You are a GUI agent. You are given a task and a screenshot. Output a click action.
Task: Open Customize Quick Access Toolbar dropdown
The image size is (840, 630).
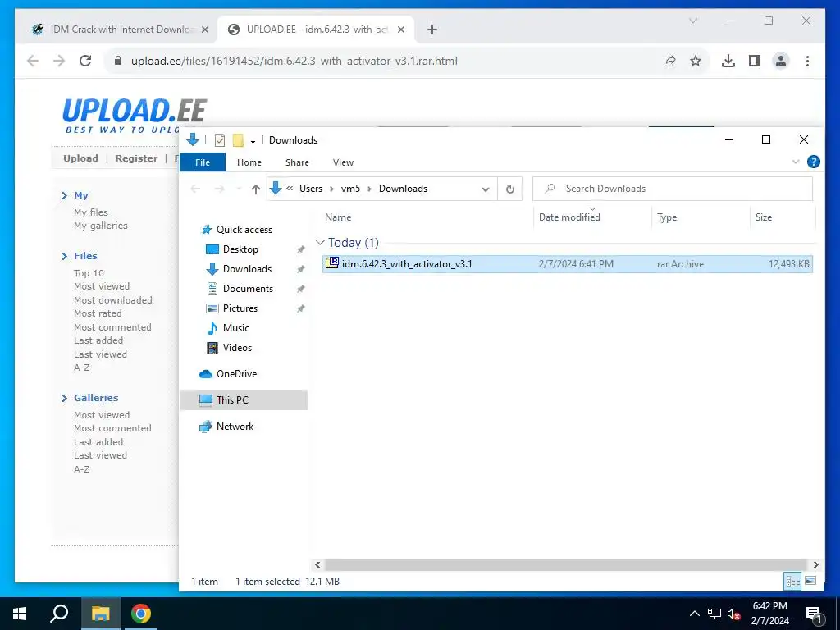point(253,141)
